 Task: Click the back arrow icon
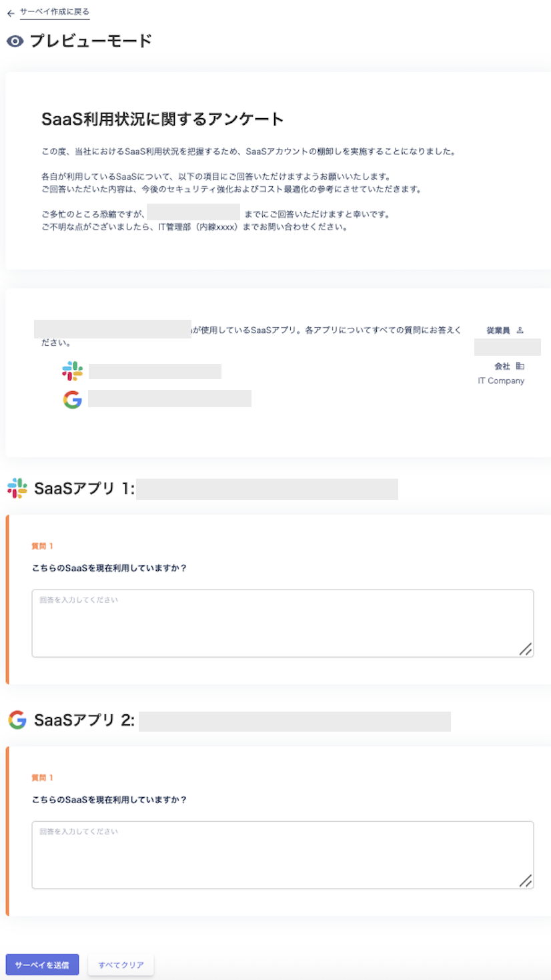(11, 13)
